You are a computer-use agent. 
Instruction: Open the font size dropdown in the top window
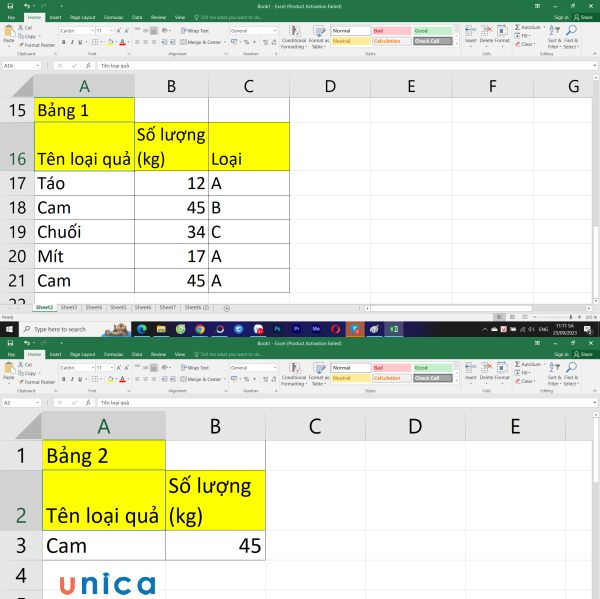[112, 31]
